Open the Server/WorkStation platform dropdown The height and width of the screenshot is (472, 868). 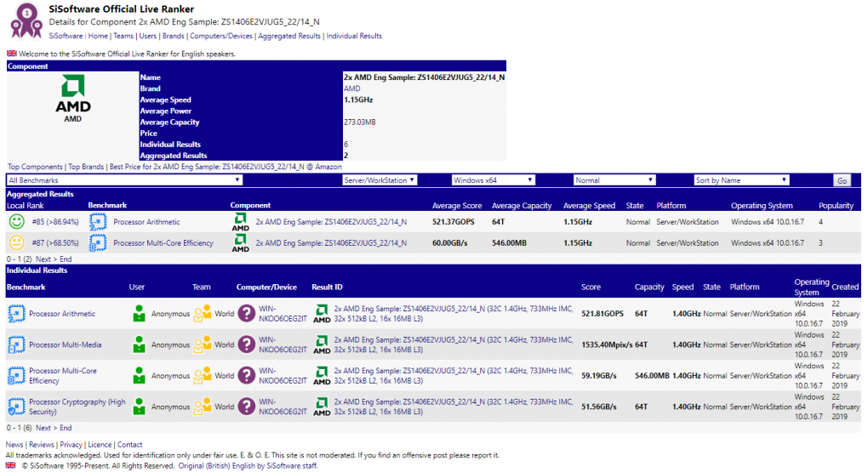pyautogui.click(x=380, y=180)
